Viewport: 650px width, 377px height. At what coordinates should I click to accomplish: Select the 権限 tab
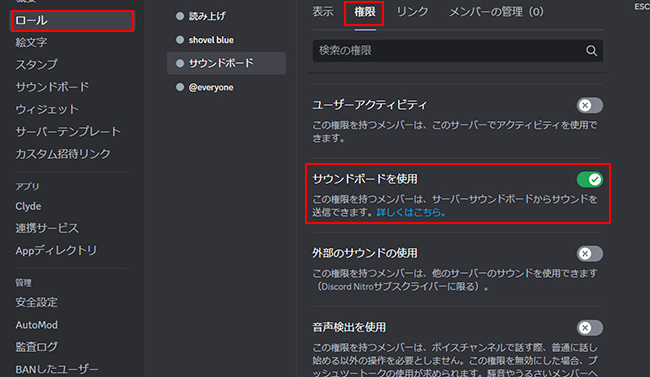pyautogui.click(x=365, y=12)
